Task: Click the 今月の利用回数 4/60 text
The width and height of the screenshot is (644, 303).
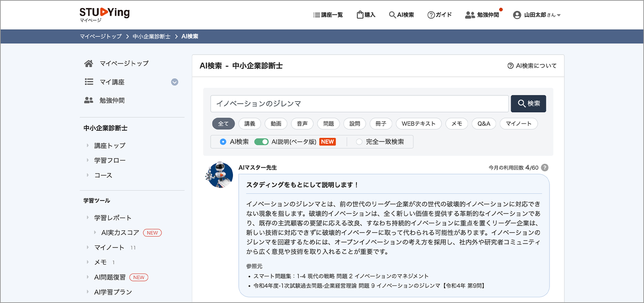Action: pos(513,168)
